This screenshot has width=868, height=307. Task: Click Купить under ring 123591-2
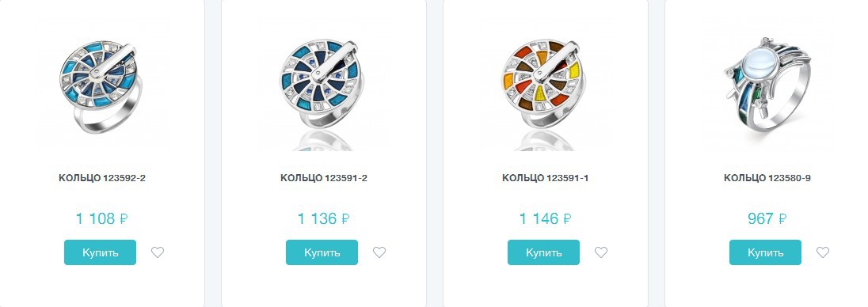322,252
